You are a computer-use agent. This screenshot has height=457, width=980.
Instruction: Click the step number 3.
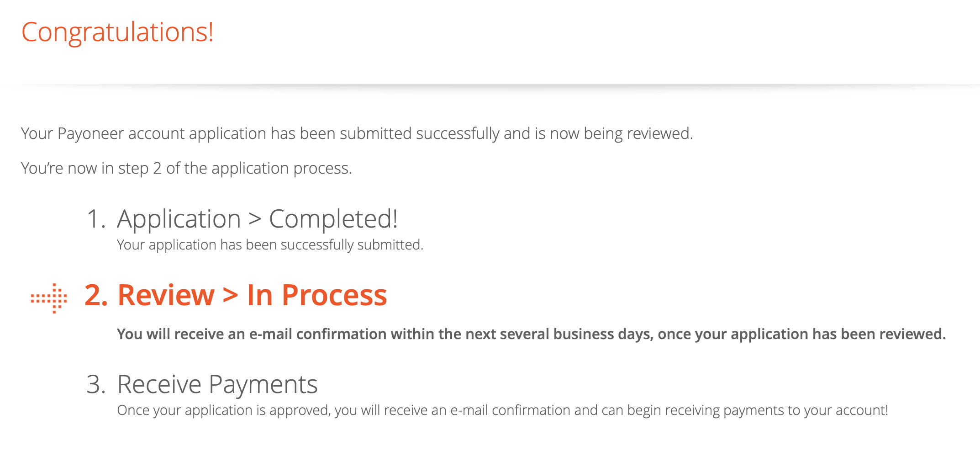click(x=96, y=384)
